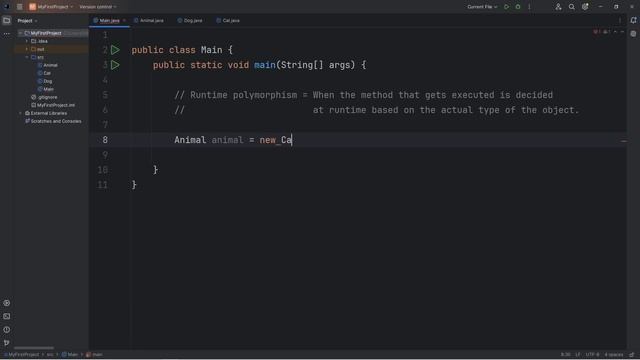640x360 pixels.
Task: Open the Services tool window icon
Action: [7, 303]
